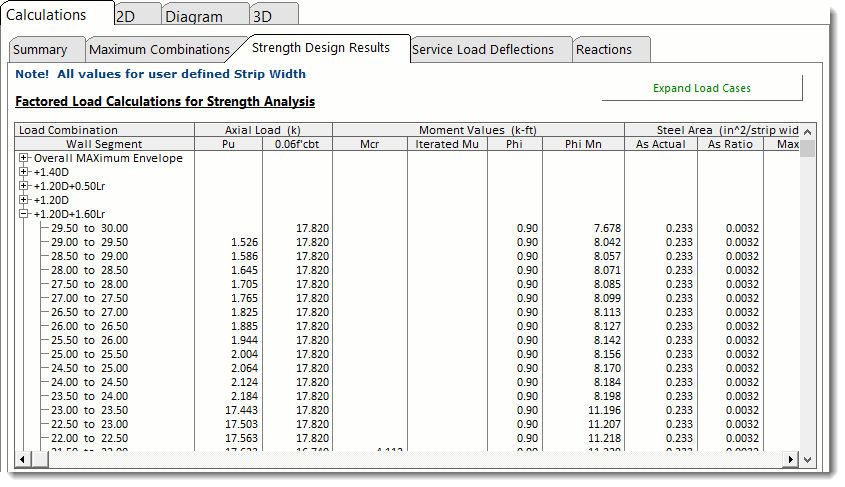Select the 29.50 to 30.00 wall segment row

point(90,228)
